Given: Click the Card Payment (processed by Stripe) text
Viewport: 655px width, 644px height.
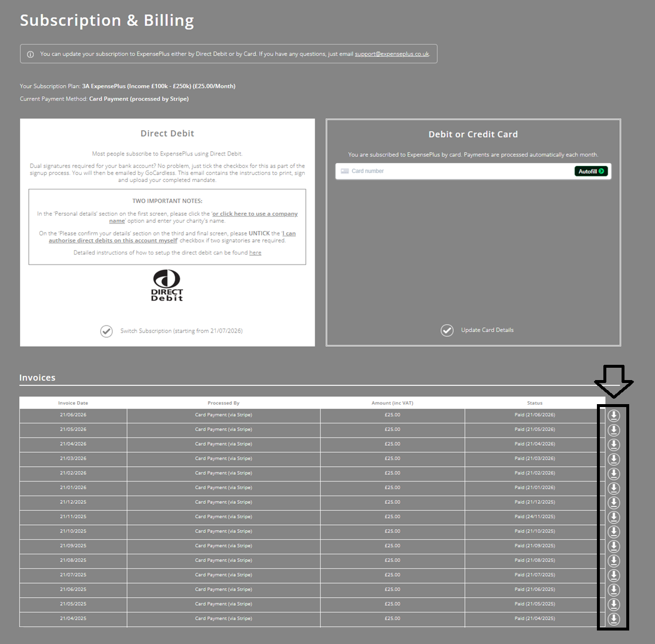Looking at the screenshot, I should 139,99.
